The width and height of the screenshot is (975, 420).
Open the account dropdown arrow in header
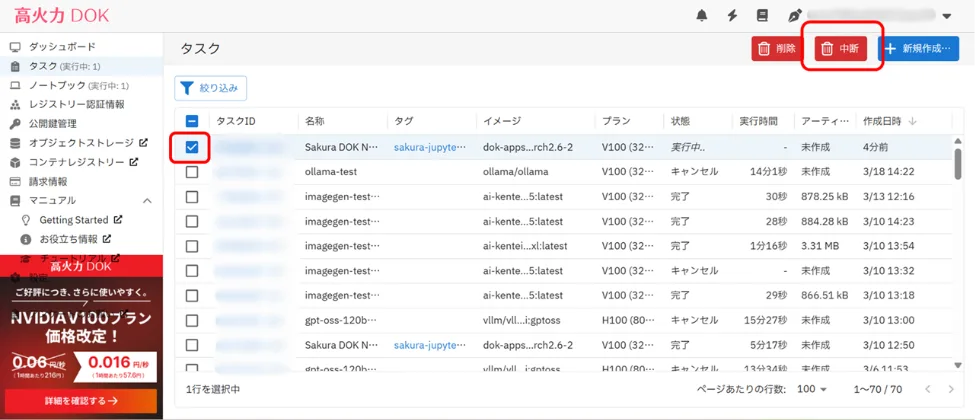pos(947,17)
